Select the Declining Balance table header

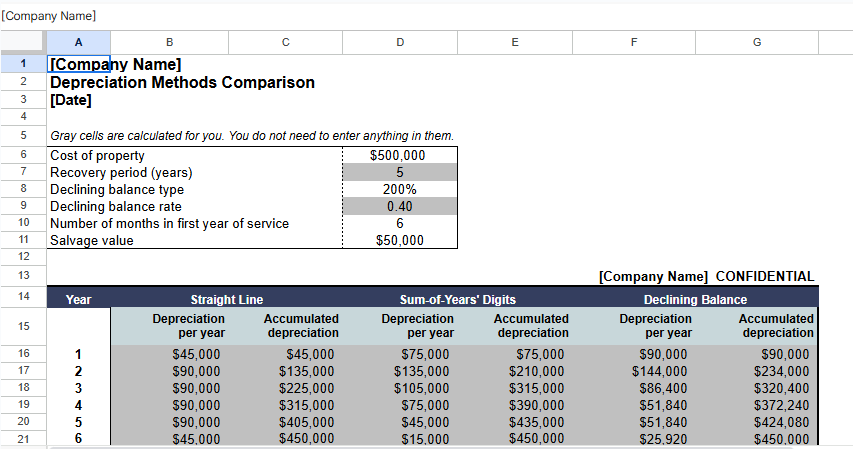tap(695, 299)
